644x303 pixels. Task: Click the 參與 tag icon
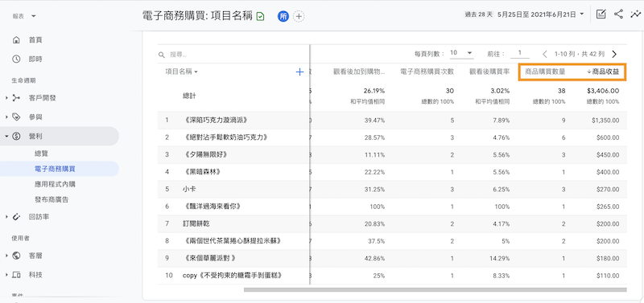pos(16,117)
